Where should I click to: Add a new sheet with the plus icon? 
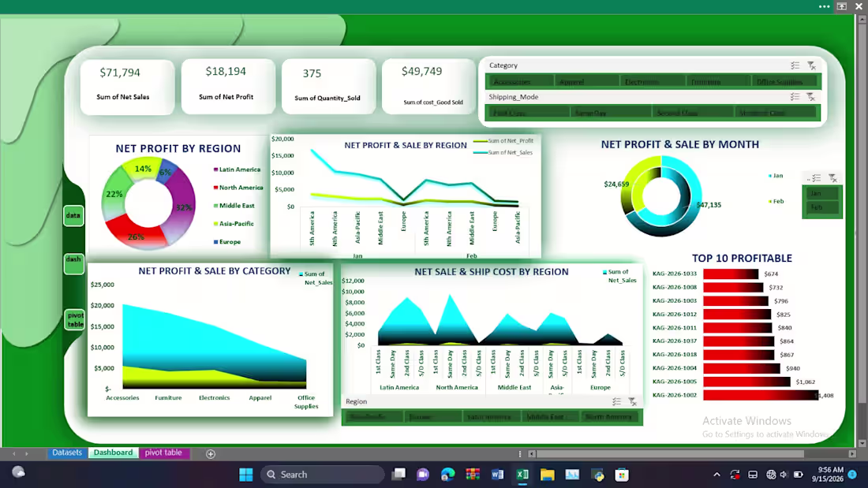(x=211, y=453)
